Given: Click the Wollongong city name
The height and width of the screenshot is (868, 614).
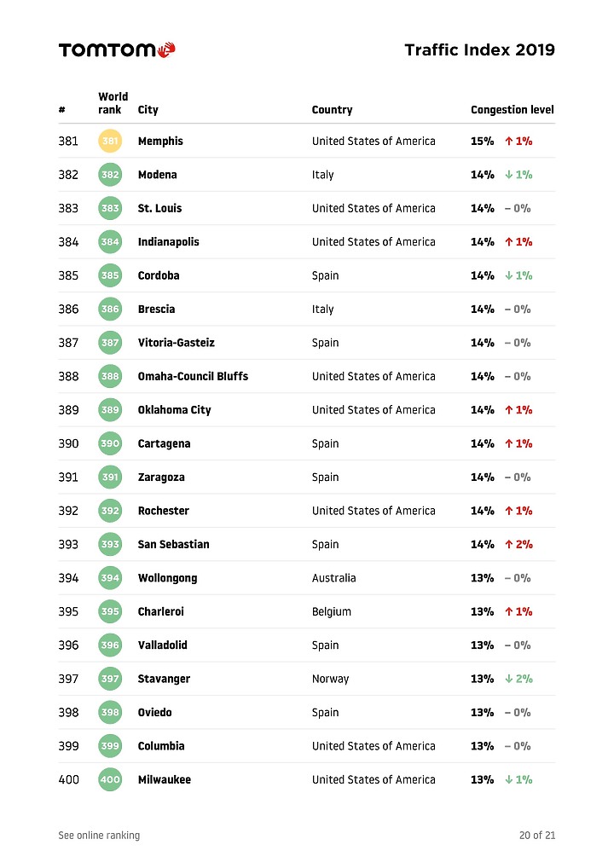Looking at the screenshot, I should point(167,578).
